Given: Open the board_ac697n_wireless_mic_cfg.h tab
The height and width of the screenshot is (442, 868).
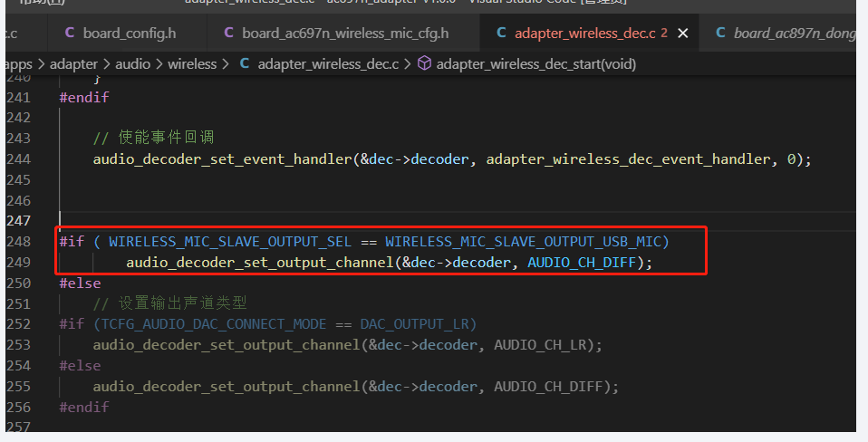Looking at the screenshot, I should (343, 34).
